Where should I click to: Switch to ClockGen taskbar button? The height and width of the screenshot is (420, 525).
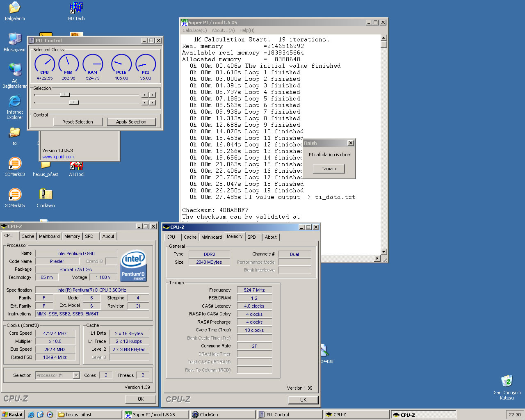pyautogui.click(x=222, y=415)
